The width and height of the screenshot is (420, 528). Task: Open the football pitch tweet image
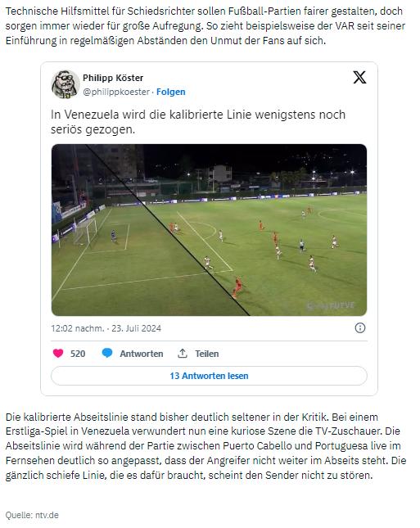[209, 230]
